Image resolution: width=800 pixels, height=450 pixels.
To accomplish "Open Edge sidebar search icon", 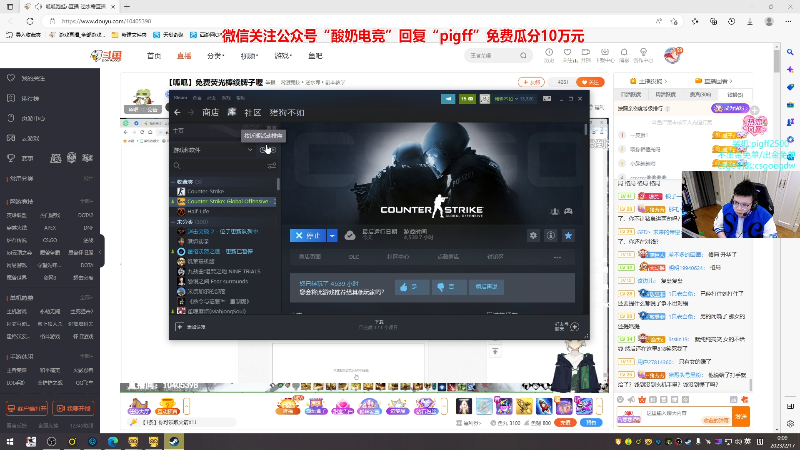I will tap(790, 52).
